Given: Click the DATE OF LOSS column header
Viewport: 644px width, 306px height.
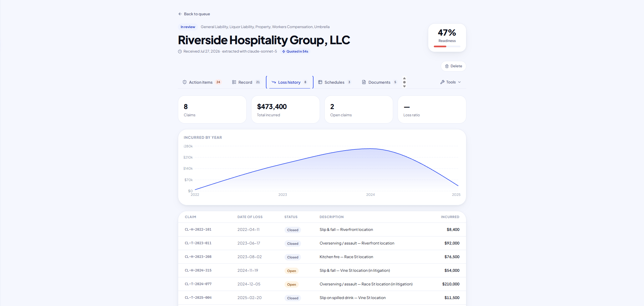Looking at the screenshot, I should (250, 217).
